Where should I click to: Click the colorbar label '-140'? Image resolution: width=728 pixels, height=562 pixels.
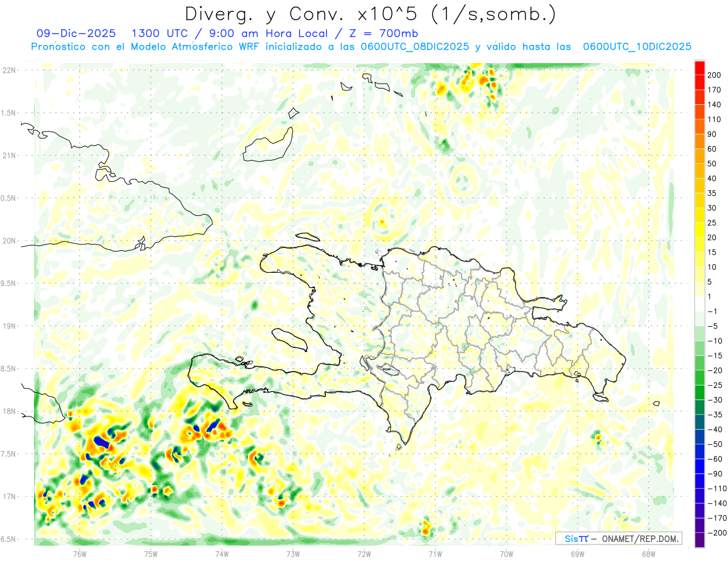click(716, 503)
